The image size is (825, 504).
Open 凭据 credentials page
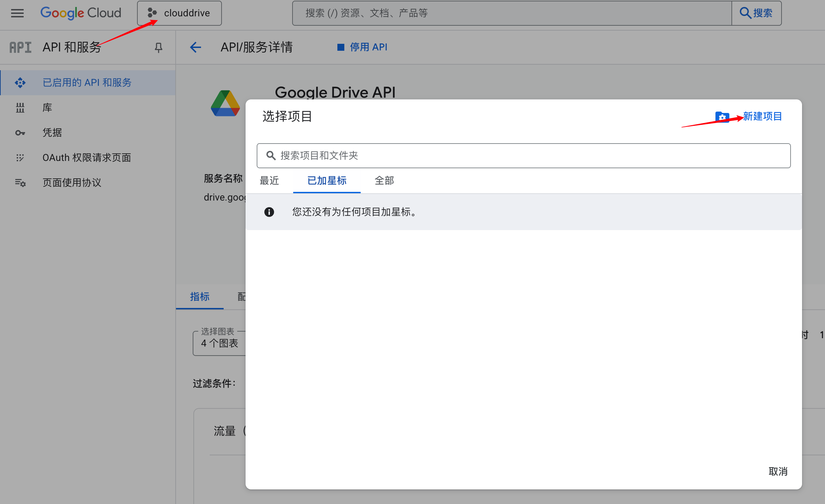click(x=88, y=133)
